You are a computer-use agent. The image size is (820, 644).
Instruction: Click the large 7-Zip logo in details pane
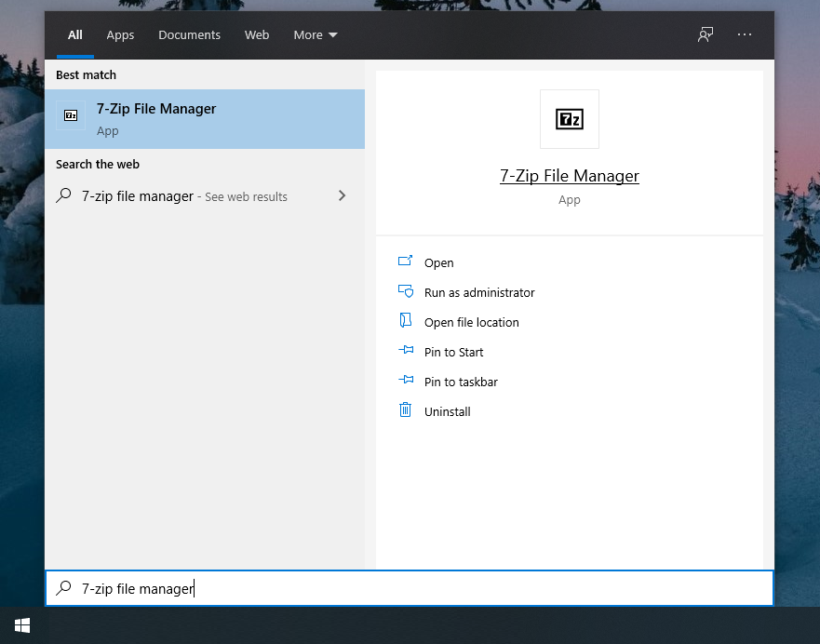coord(569,119)
